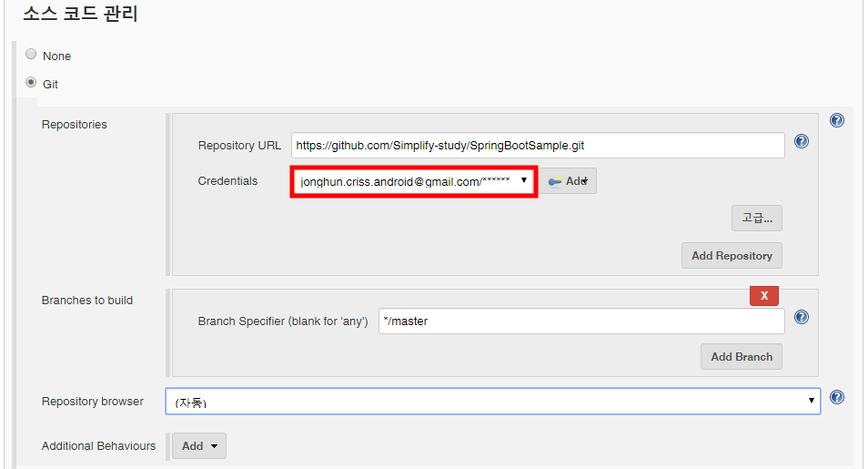Click the Repository browser label
This screenshot has width=868, height=469.
(x=93, y=401)
